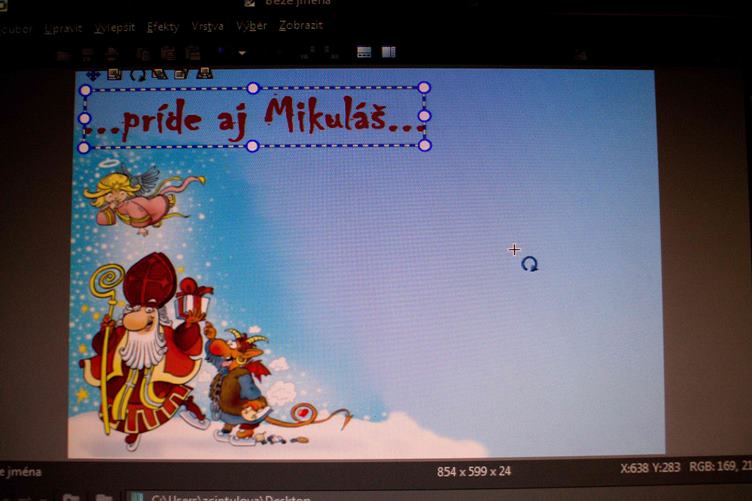Pick the parallelogram Skew transform tool
Viewport: 752px width, 501px height.
point(159,74)
